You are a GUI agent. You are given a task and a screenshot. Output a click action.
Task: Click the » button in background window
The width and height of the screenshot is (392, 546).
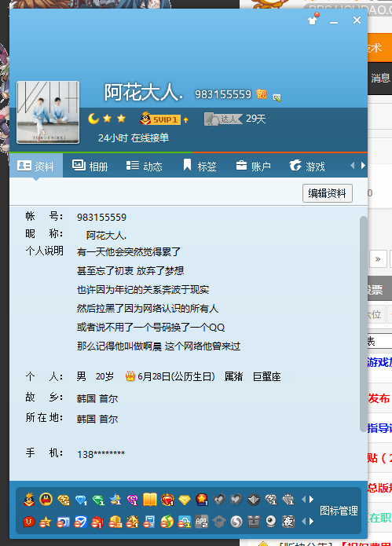point(378,259)
